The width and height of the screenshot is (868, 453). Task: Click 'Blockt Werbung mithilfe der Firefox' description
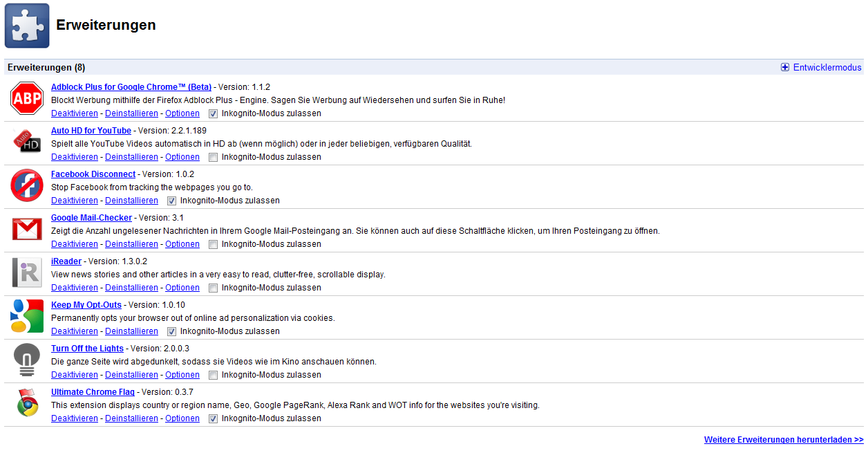pos(279,100)
